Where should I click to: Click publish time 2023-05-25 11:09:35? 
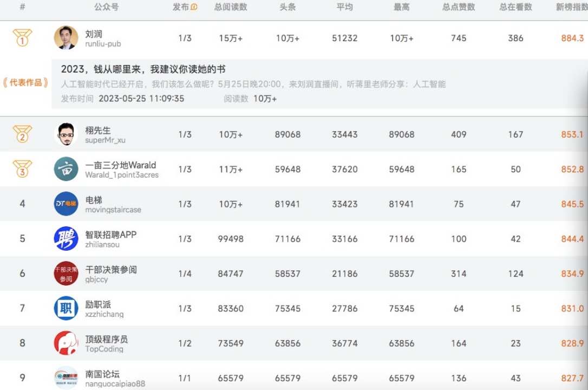[x=141, y=99]
